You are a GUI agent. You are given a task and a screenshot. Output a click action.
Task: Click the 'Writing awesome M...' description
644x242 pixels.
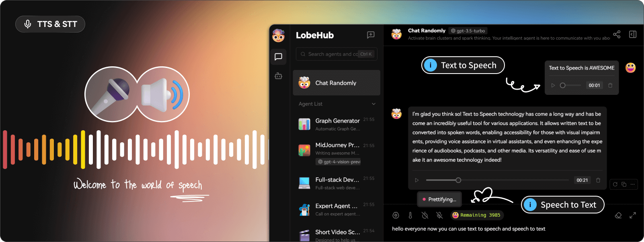pyautogui.click(x=338, y=153)
